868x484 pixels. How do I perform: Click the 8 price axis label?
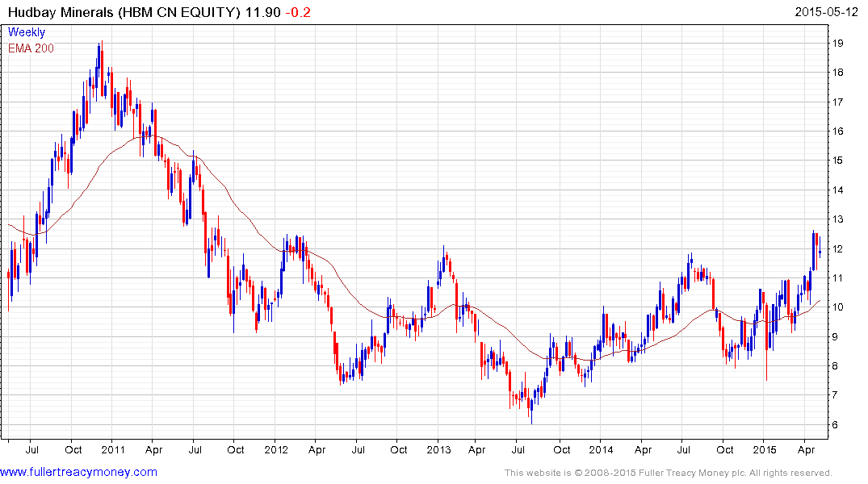834,365
